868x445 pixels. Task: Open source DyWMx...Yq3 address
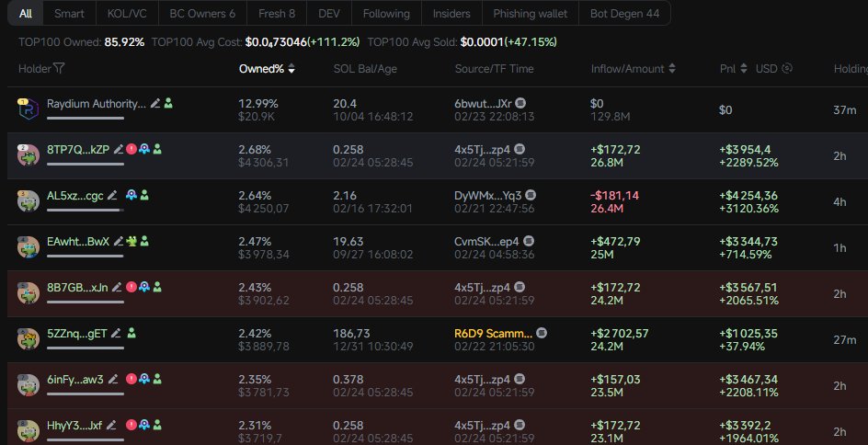(x=488, y=196)
